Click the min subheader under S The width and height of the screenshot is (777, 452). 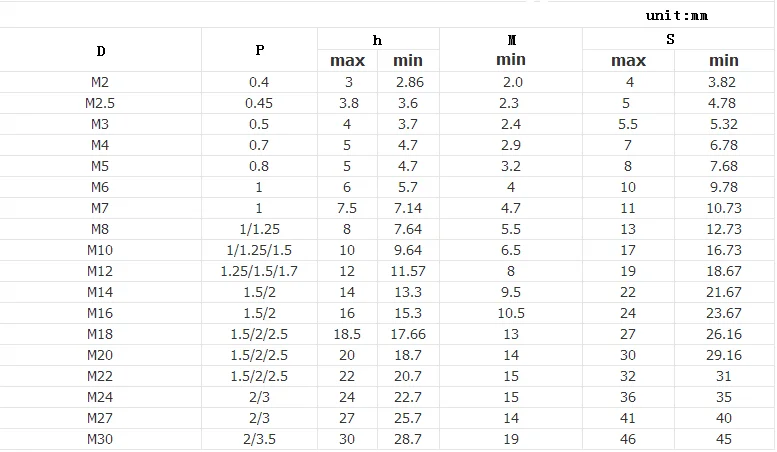pos(723,61)
